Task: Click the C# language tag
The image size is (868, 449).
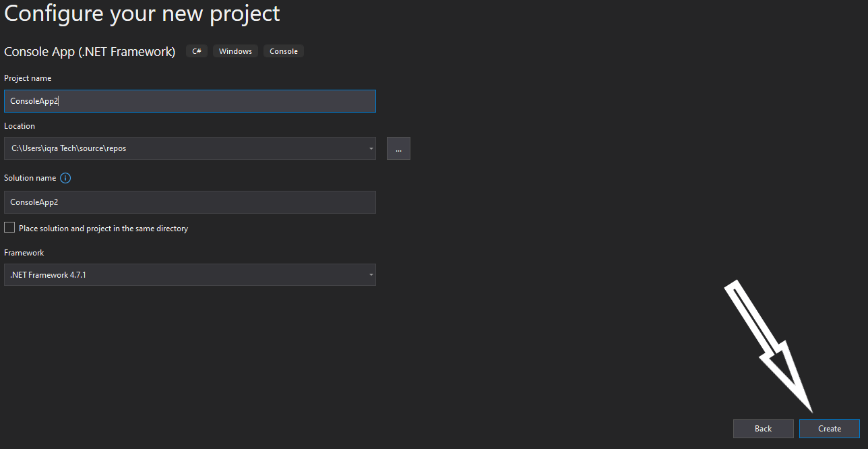Action: click(197, 51)
